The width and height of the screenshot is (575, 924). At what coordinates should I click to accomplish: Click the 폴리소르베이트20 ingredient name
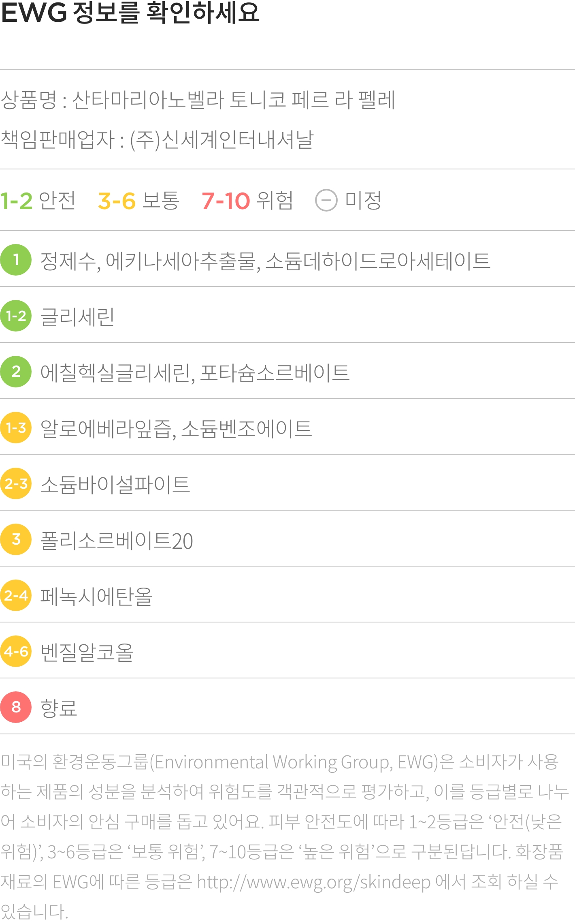tap(117, 541)
